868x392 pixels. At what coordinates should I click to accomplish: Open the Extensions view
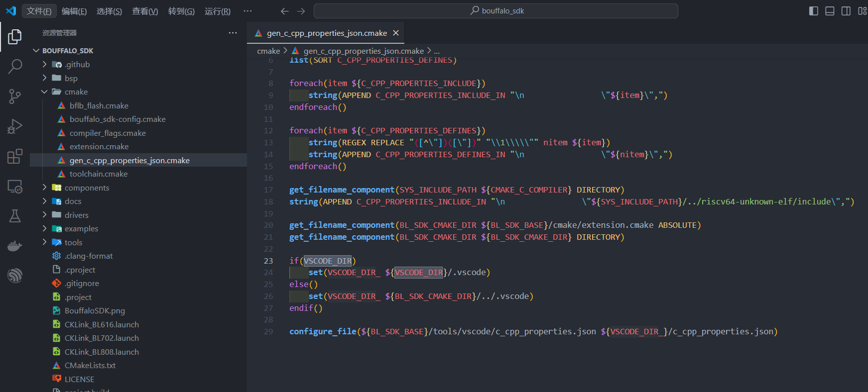tap(15, 156)
